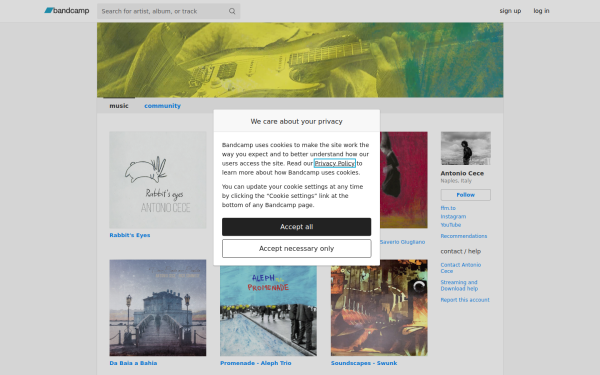
Task: Click the Bandcamp logo
Action: point(67,11)
